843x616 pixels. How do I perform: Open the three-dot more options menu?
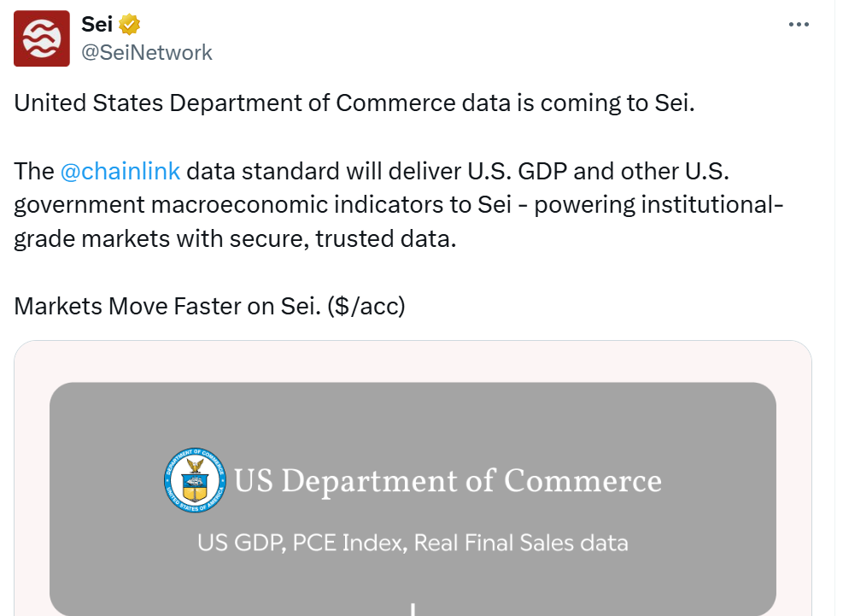799,24
